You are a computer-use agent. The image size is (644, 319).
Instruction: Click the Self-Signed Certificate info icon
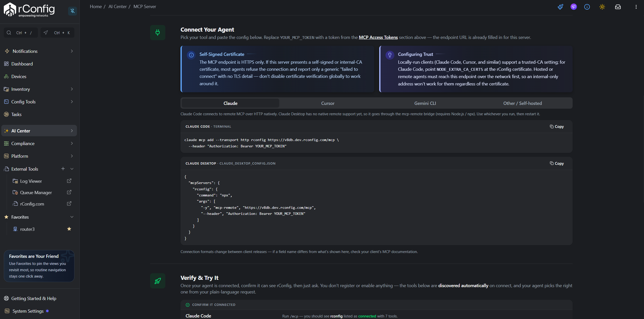pos(191,55)
